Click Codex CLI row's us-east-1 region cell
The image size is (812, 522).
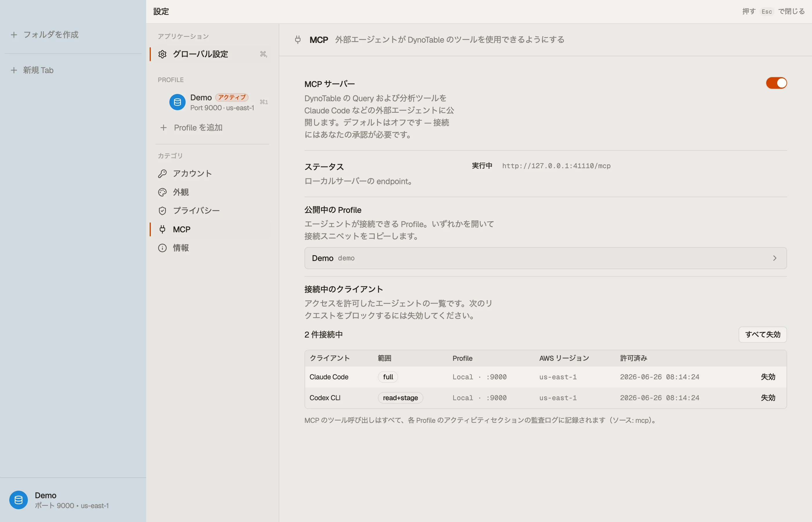pyautogui.click(x=558, y=398)
